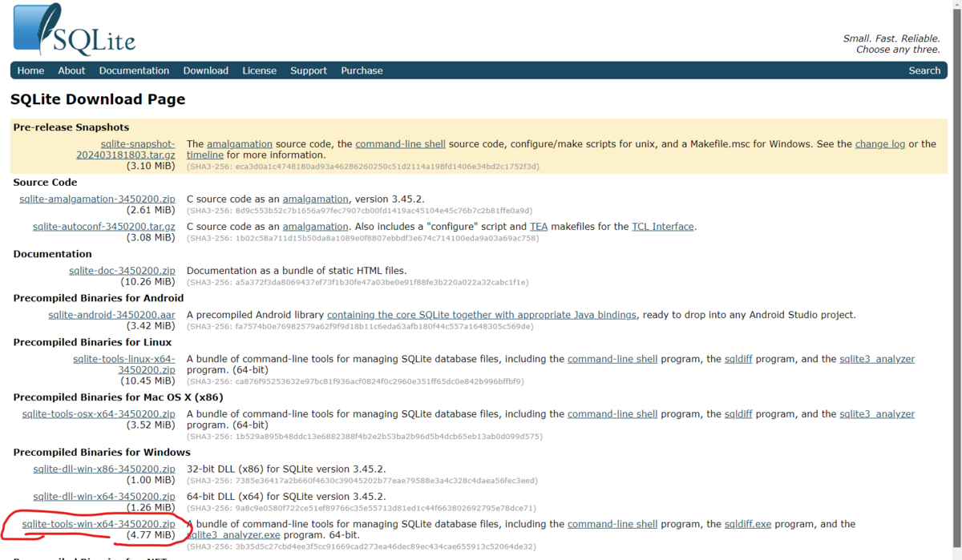The width and height of the screenshot is (962, 560).
Task: Open the Download menu item
Action: (205, 71)
